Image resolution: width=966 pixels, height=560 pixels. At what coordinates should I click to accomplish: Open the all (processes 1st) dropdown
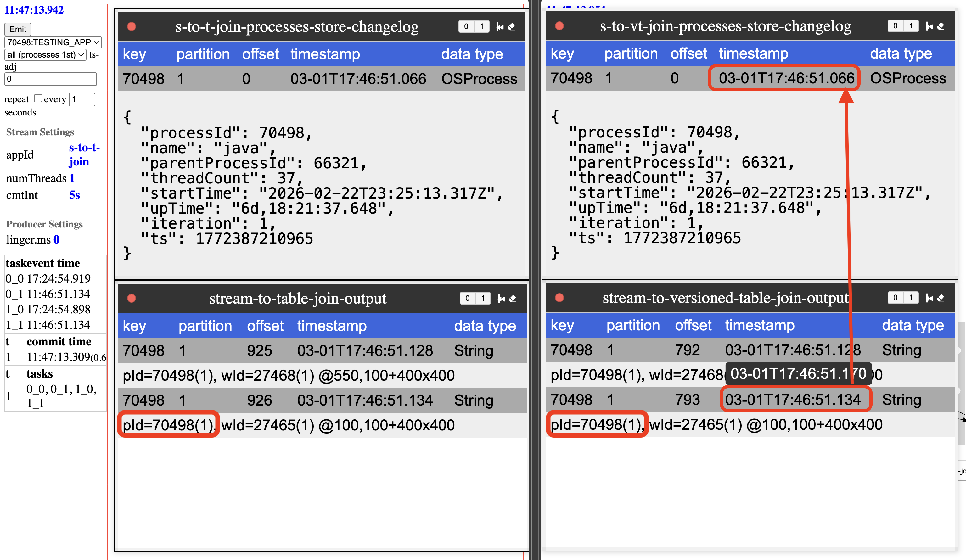coord(45,55)
